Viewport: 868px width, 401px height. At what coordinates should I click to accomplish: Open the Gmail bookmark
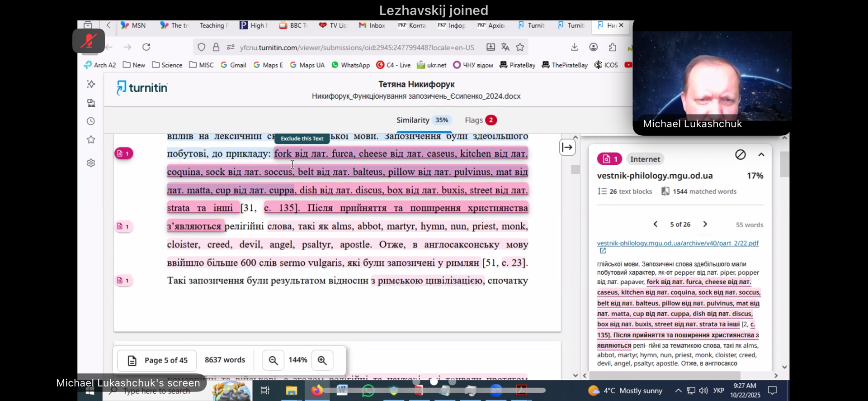[233, 65]
